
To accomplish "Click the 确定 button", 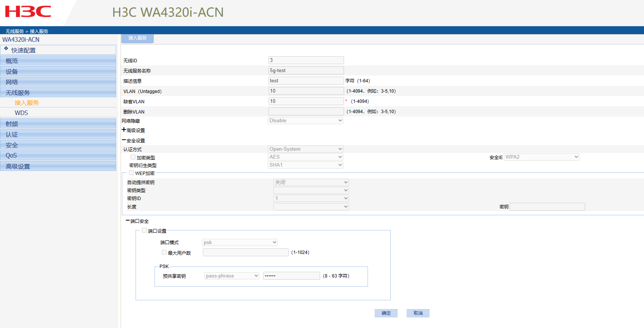I will (x=386, y=313).
